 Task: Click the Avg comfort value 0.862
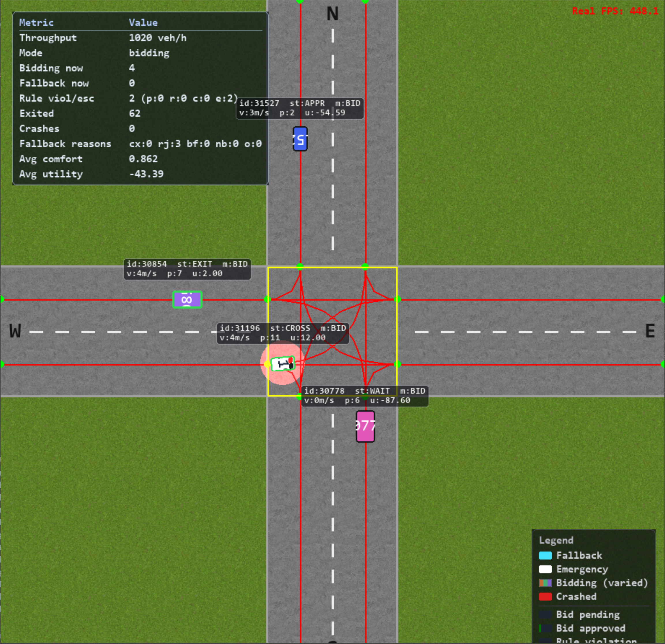[143, 159]
